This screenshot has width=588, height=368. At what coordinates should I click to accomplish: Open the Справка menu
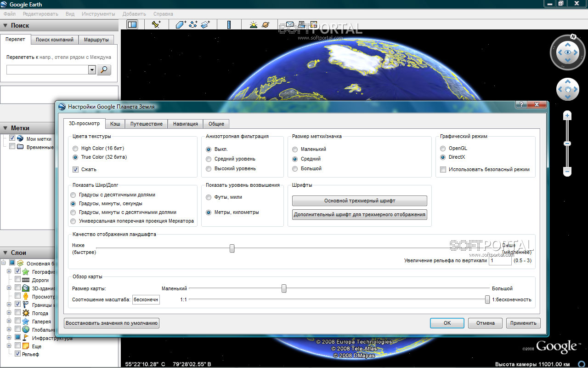click(x=163, y=14)
